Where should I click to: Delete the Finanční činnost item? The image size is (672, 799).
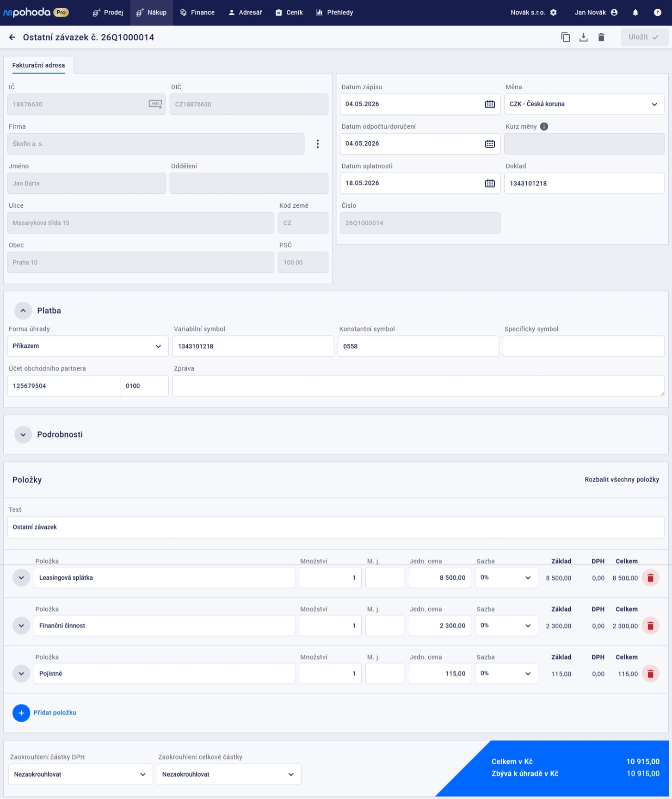click(650, 626)
